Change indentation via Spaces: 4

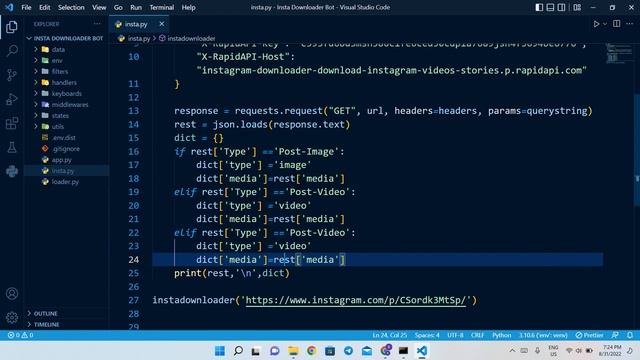click(x=427, y=335)
